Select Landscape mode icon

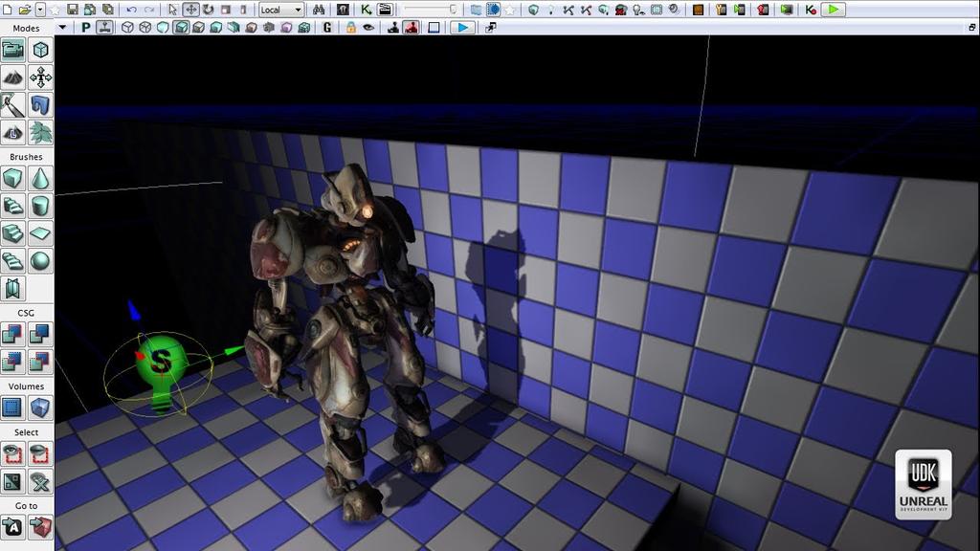tap(12, 132)
